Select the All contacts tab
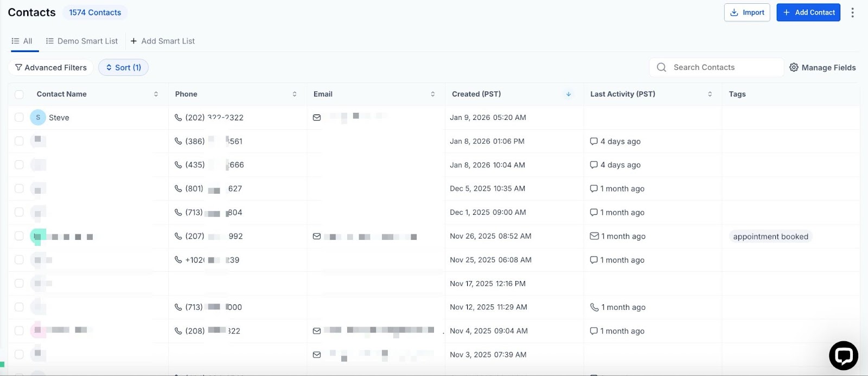 tap(22, 41)
